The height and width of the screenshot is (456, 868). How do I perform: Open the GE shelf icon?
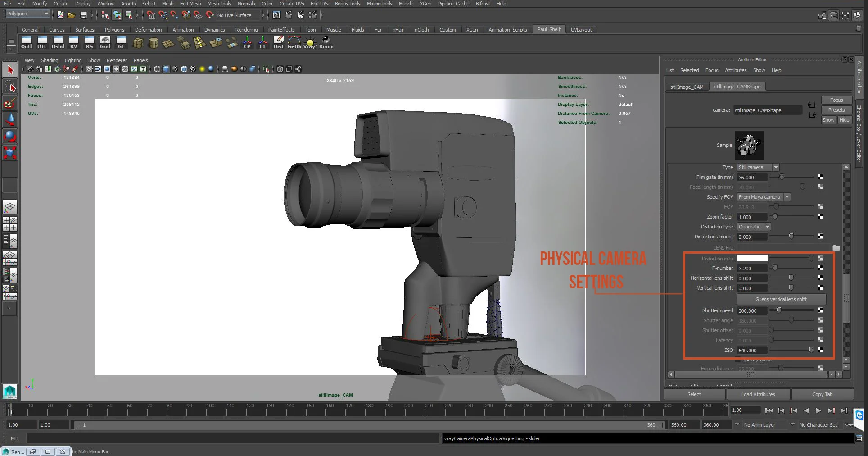pyautogui.click(x=121, y=43)
